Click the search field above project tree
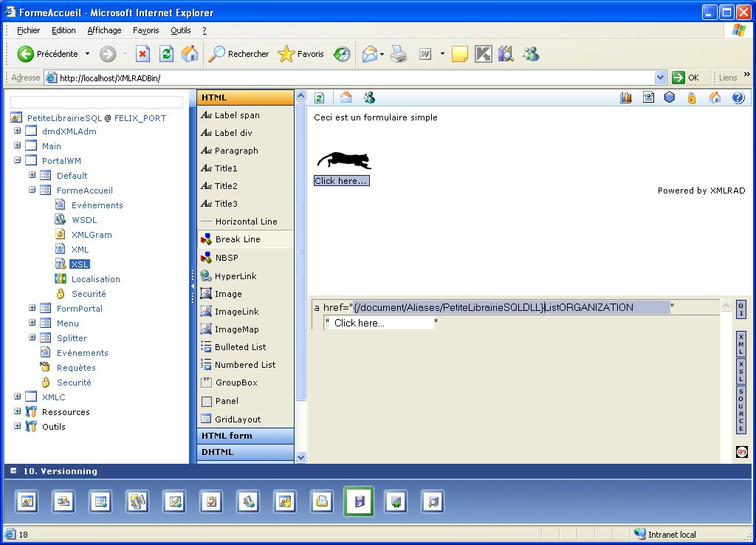756x545 pixels. tap(97, 102)
